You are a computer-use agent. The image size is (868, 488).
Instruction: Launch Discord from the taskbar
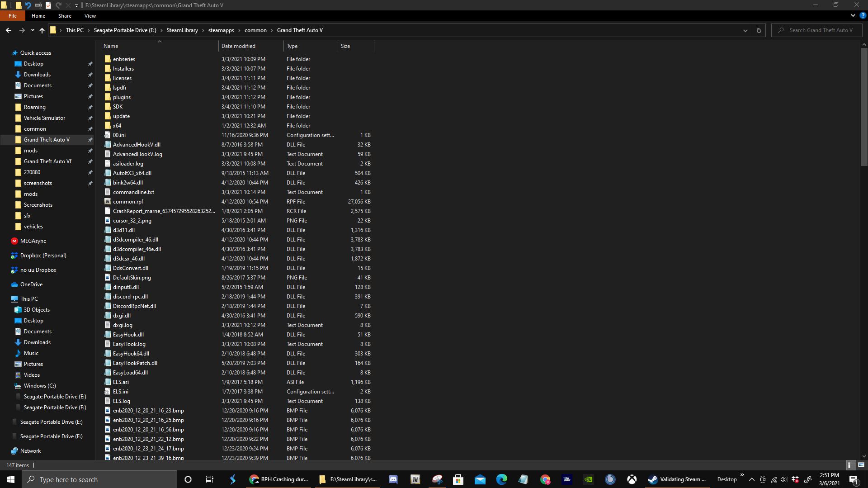coord(393,479)
